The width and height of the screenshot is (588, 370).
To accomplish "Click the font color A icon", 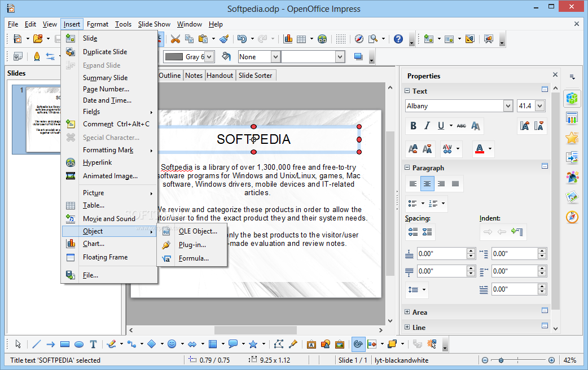I will point(480,149).
